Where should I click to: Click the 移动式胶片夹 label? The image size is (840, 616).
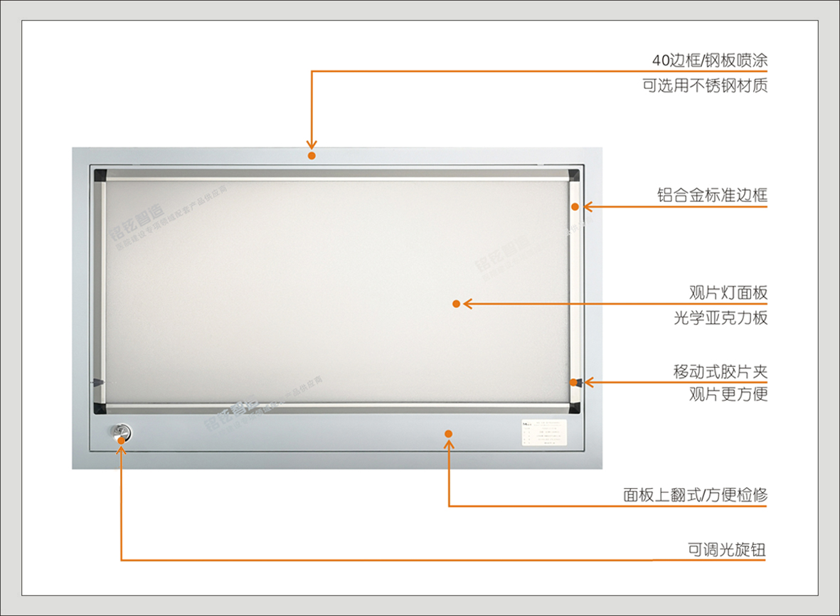[721, 372]
